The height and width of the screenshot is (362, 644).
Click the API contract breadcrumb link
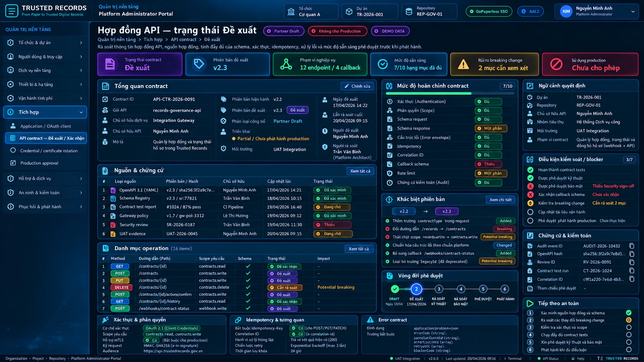pos(183,40)
